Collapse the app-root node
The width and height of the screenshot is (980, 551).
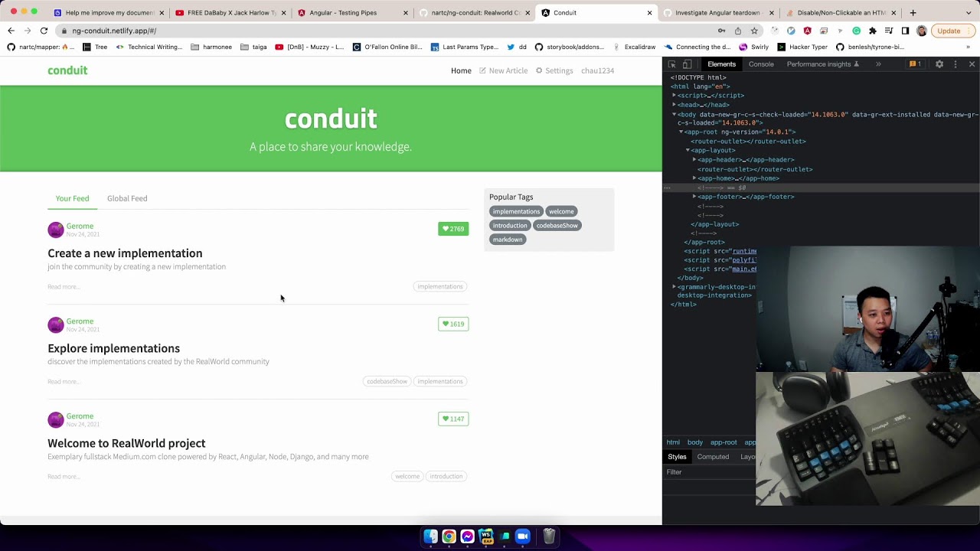681,132
